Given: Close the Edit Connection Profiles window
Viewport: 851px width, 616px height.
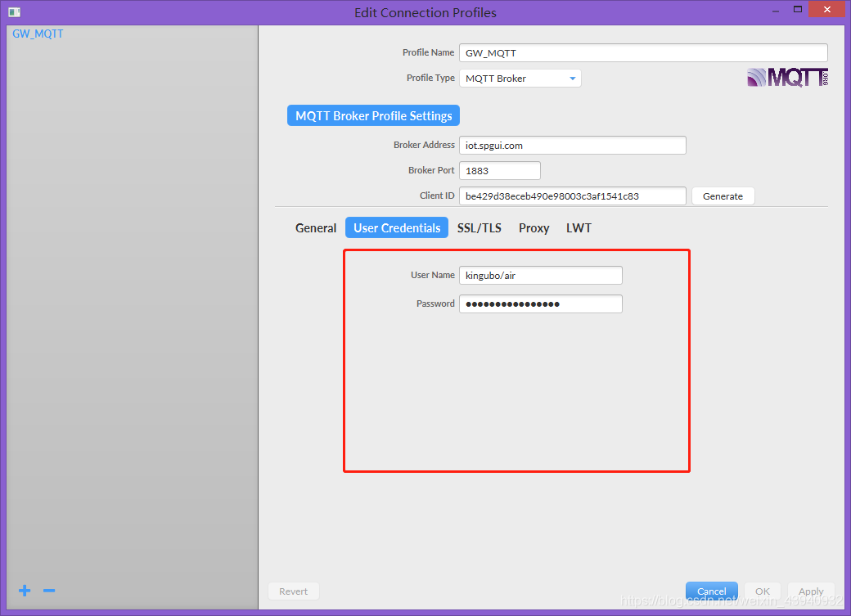Looking at the screenshot, I should (827, 9).
